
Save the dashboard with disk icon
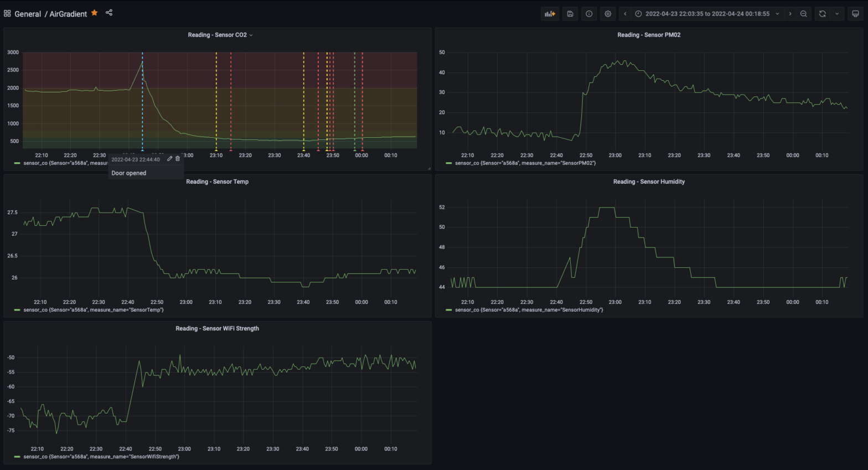570,14
